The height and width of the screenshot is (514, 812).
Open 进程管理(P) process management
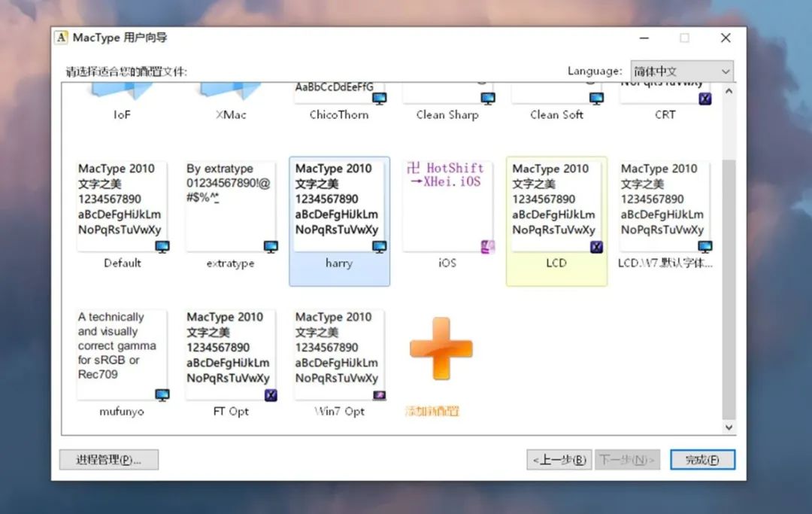click(x=108, y=459)
